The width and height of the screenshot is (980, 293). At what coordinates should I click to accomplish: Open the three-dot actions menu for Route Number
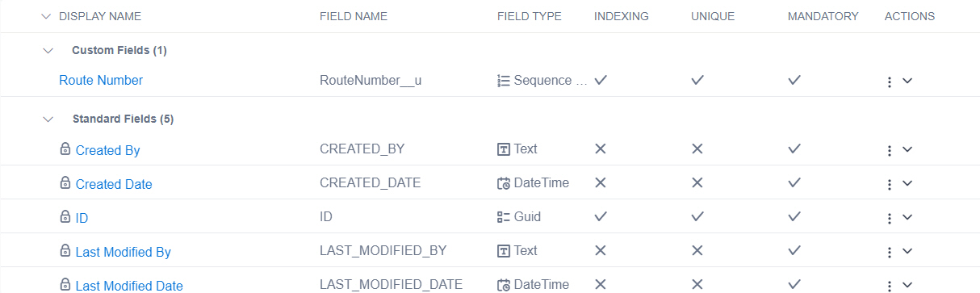(889, 82)
